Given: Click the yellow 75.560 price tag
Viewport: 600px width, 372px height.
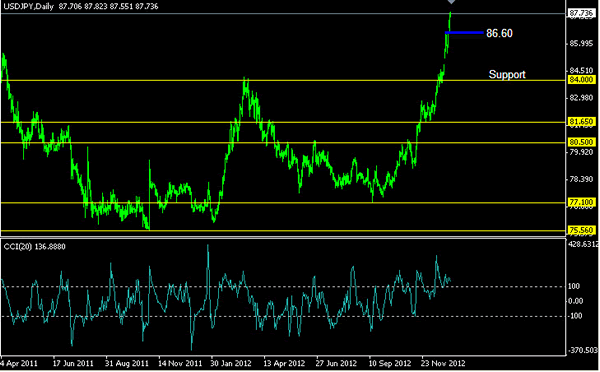Looking at the screenshot, I should tap(581, 230).
